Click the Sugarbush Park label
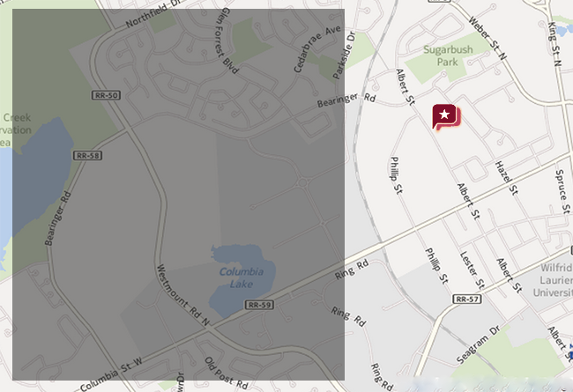The image size is (573, 392). 448,55
